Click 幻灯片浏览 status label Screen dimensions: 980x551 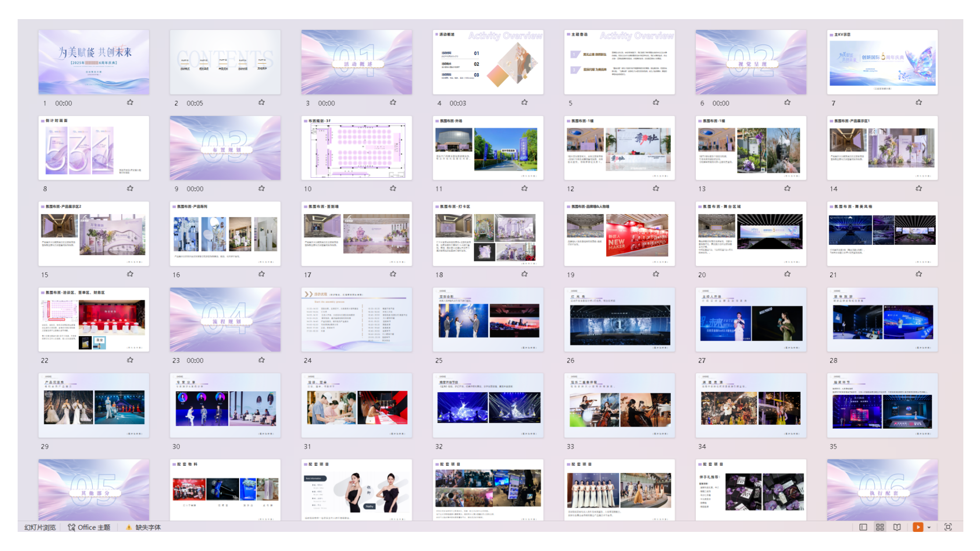40,527
